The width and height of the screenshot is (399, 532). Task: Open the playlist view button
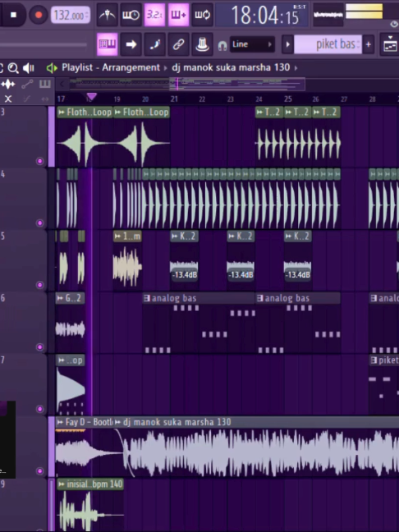[x=108, y=44]
